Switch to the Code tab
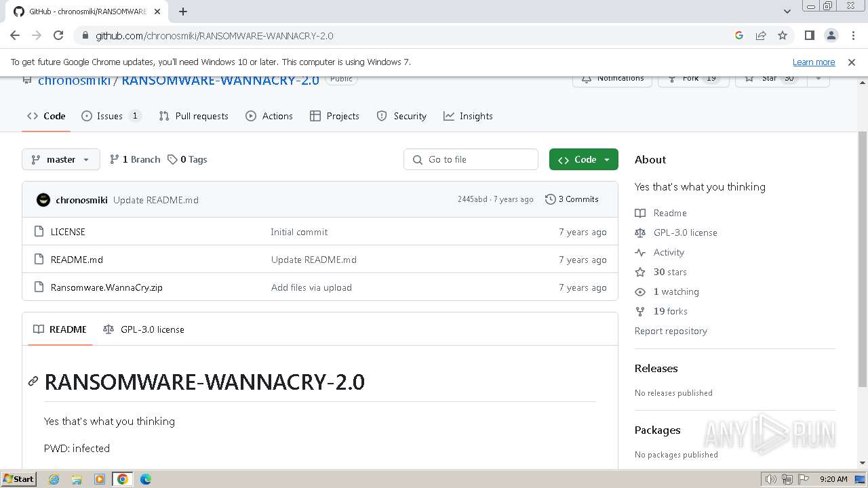The image size is (868, 488). pos(46,116)
